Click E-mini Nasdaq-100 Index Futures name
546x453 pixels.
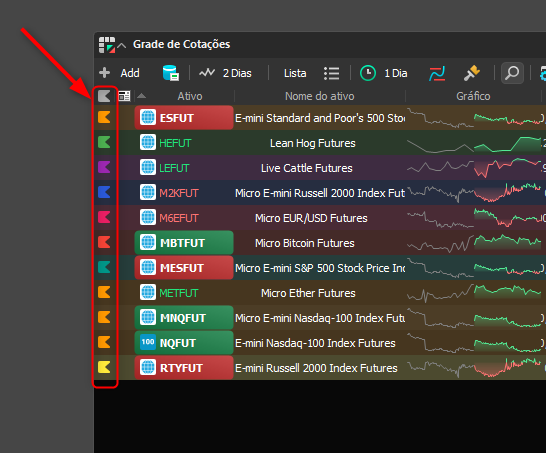click(315, 343)
